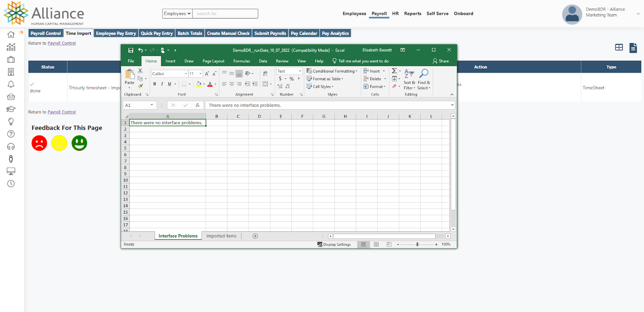Viewport: 644px width, 312px height.
Task: Open the Calibri font name dropdown
Action: tap(186, 74)
